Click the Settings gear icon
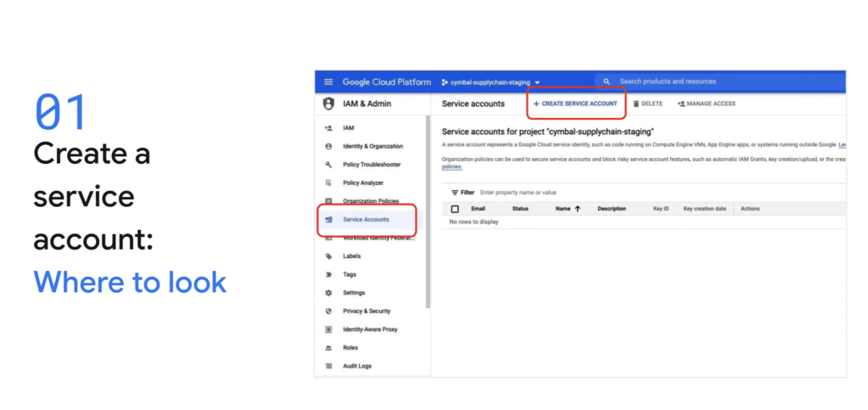The width and height of the screenshot is (868, 410). tap(328, 293)
